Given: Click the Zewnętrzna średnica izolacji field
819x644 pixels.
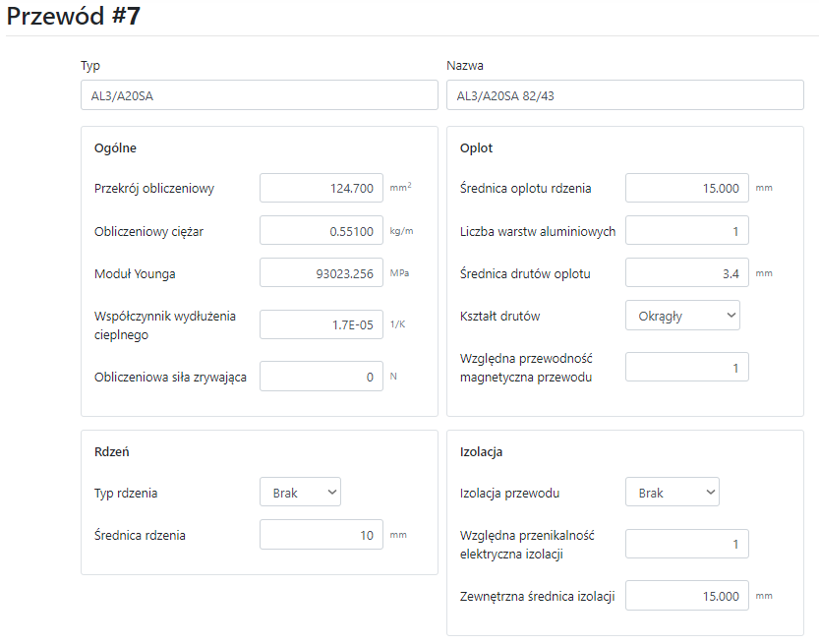Looking at the screenshot, I should pyautogui.click(x=686, y=596).
